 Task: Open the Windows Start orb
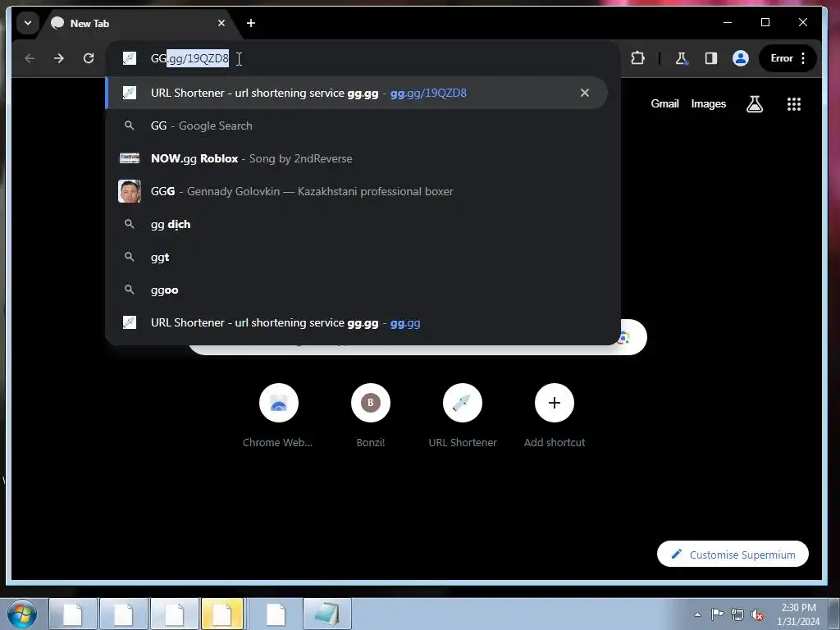coord(22,614)
